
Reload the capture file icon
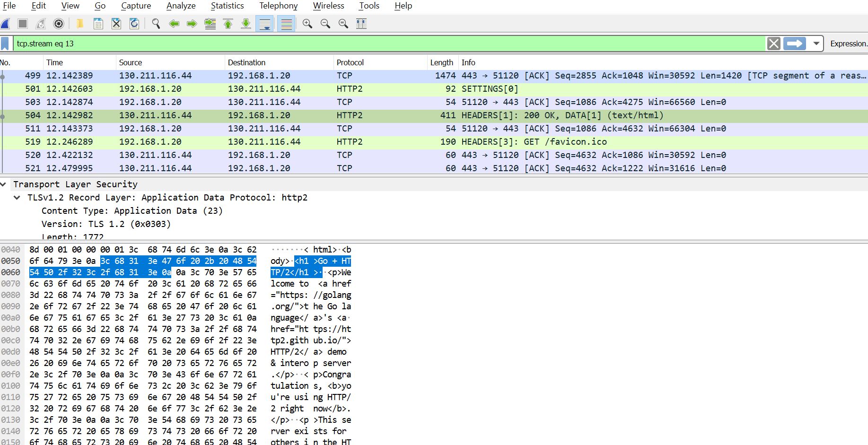[x=134, y=24]
